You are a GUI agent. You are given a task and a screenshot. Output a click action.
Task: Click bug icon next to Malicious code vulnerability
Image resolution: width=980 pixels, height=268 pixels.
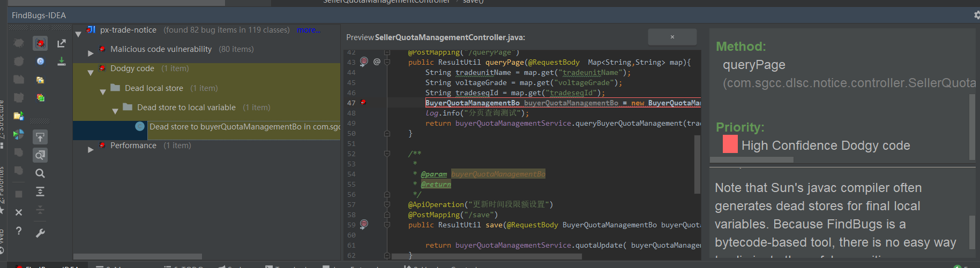click(102, 49)
